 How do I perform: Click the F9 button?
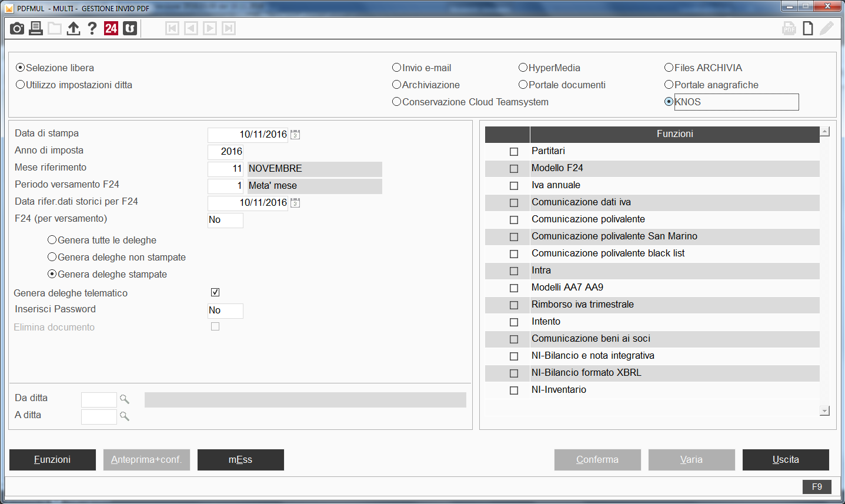(x=817, y=487)
